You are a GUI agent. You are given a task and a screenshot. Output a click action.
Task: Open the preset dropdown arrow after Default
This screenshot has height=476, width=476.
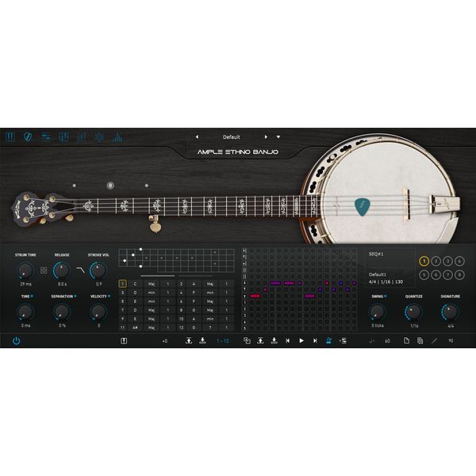[x=278, y=136]
